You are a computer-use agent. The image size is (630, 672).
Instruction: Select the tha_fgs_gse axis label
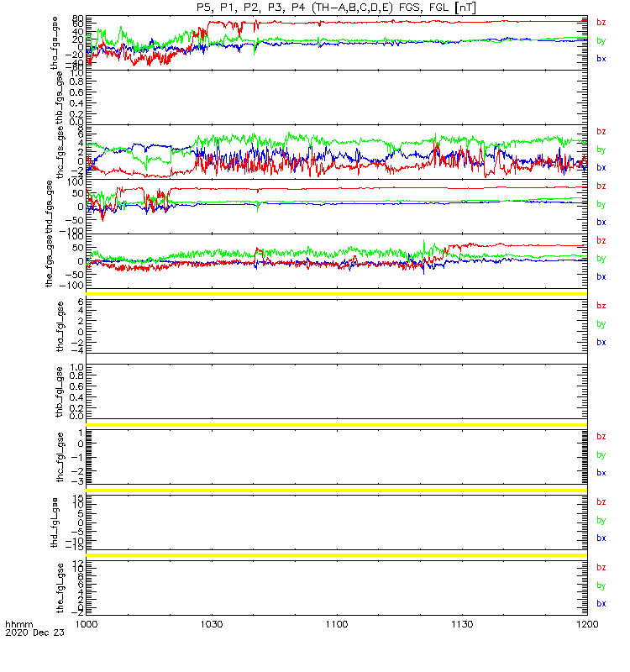[x=55, y=44]
